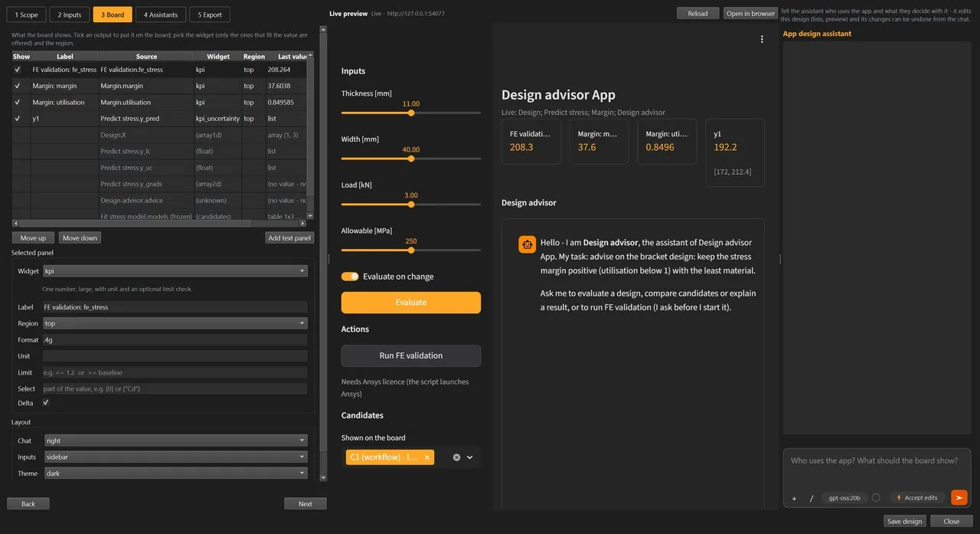Select the 3 Board tab

point(113,15)
